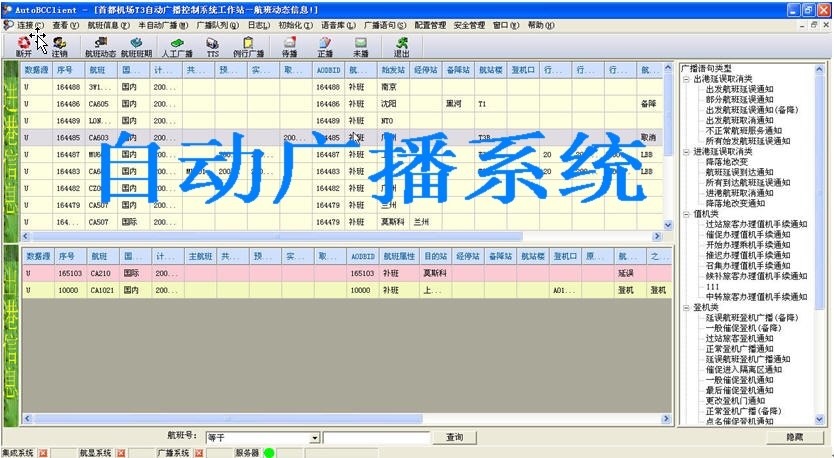Viewport: 834px width, 458px height.
Task: Click the 隐藏 hide button
Action: point(794,438)
